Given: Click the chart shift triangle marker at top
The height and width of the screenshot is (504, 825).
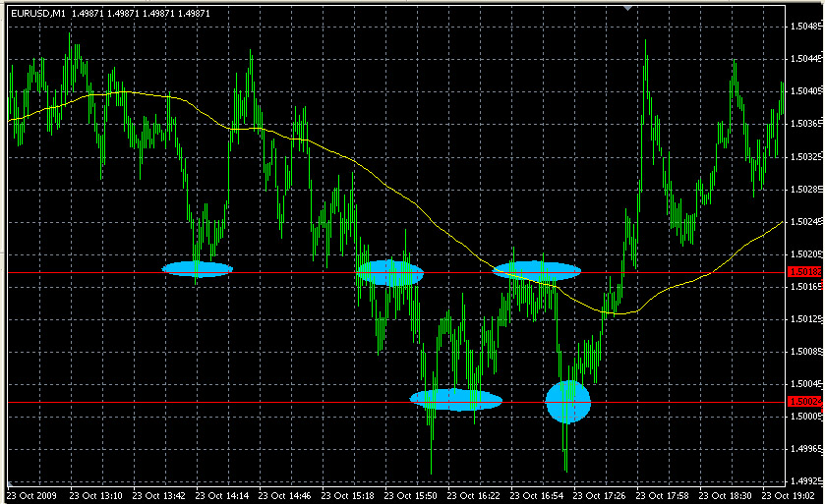Looking at the screenshot, I should coord(629,8).
